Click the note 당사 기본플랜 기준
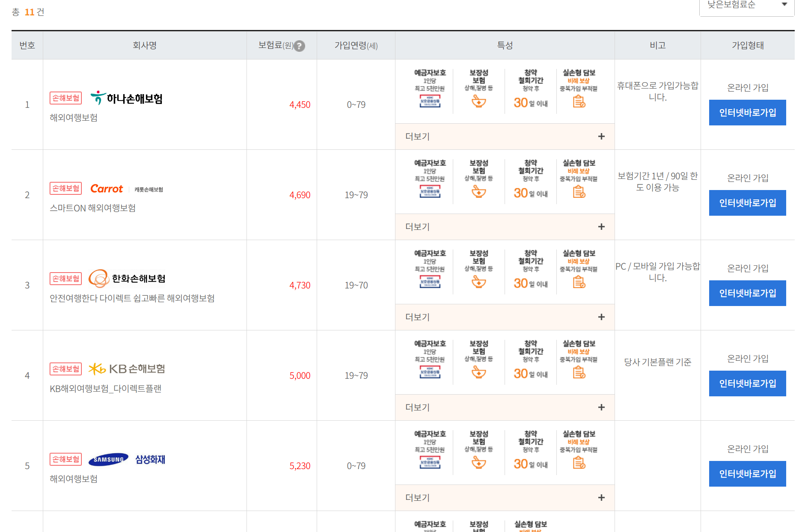This screenshot has width=808, height=532. [x=658, y=362]
